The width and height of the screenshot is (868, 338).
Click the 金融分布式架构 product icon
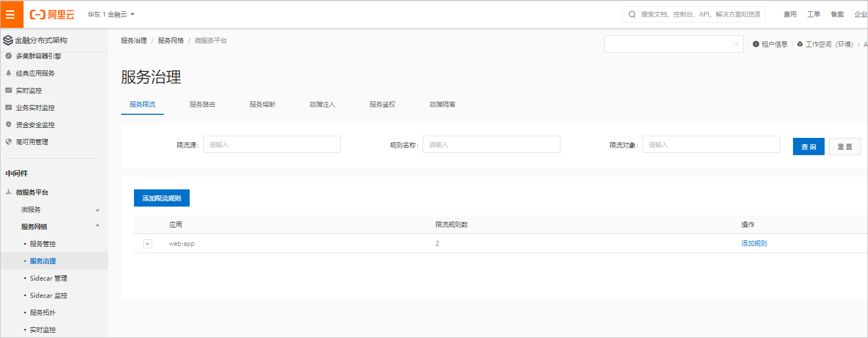coord(8,40)
